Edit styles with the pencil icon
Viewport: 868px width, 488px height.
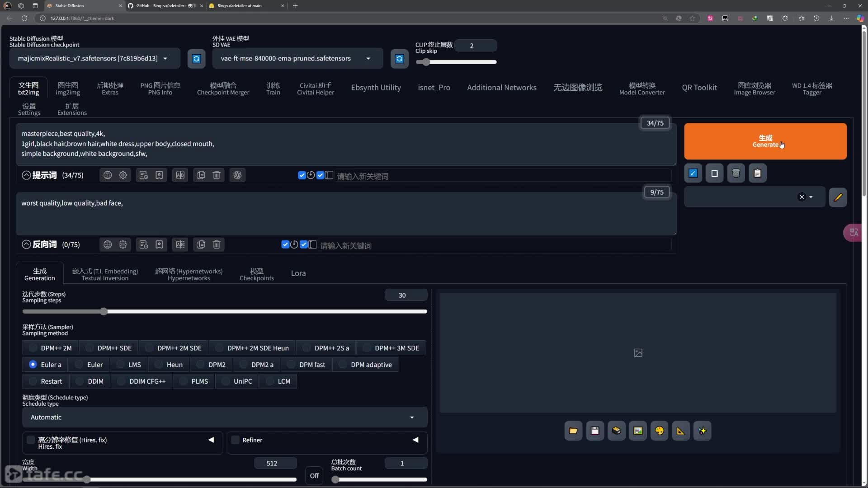pyautogui.click(x=838, y=197)
